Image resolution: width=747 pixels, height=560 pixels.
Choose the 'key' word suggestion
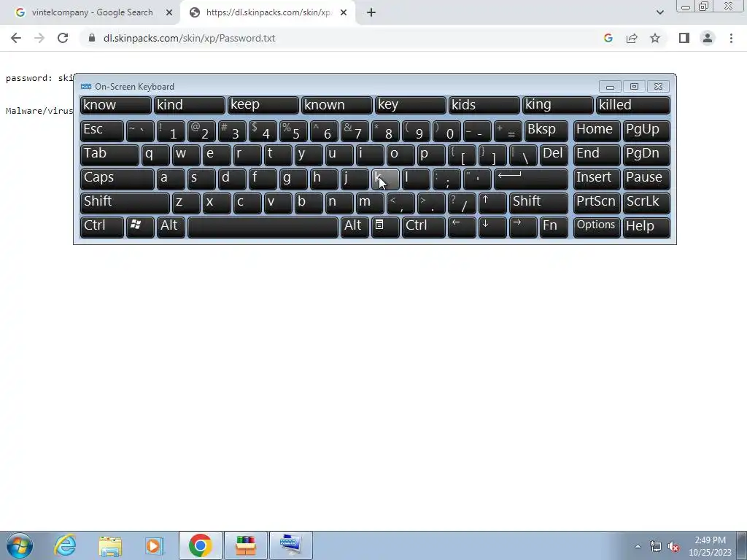410,105
